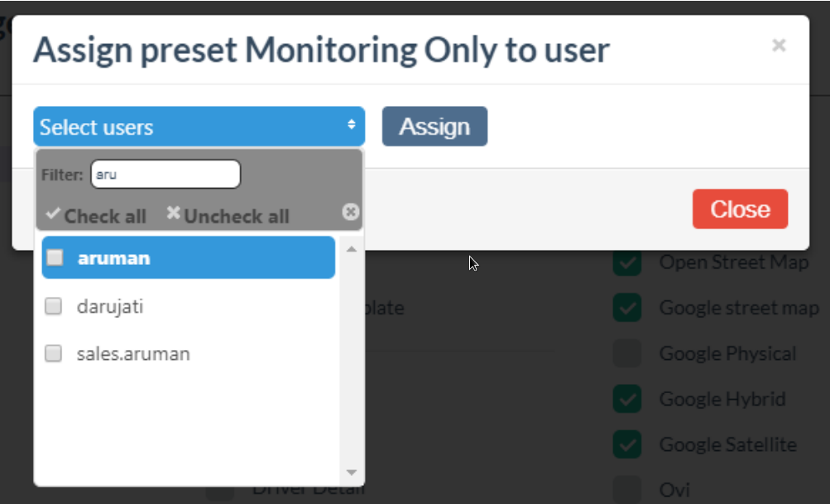The height and width of the screenshot is (504, 830).
Task: Toggle the Google Satellite checkbox
Action: click(628, 445)
